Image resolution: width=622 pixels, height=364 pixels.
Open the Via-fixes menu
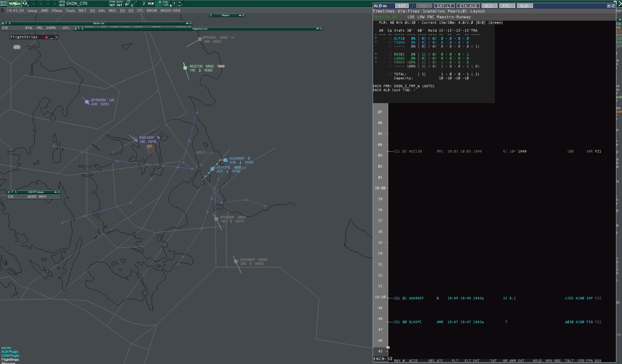[409, 11]
